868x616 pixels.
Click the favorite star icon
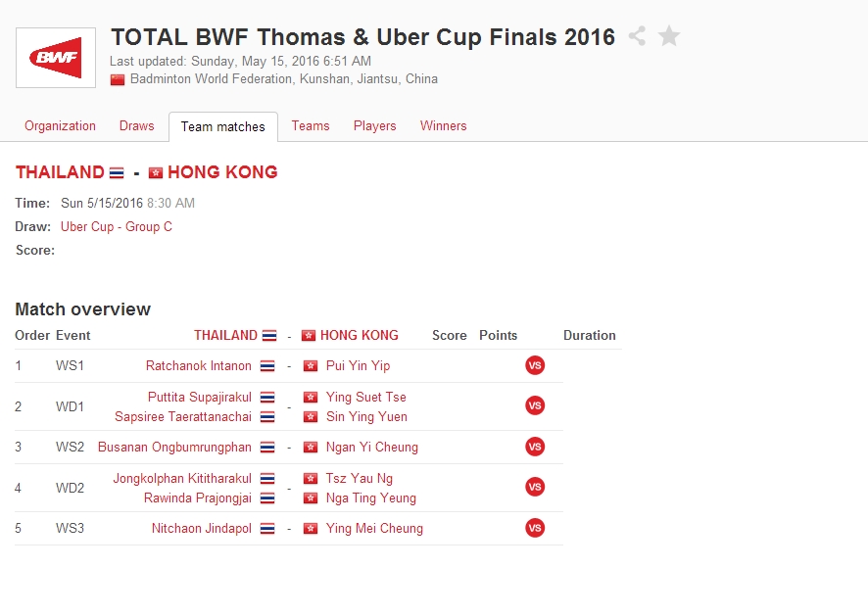pyautogui.click(x=669, y=36)
